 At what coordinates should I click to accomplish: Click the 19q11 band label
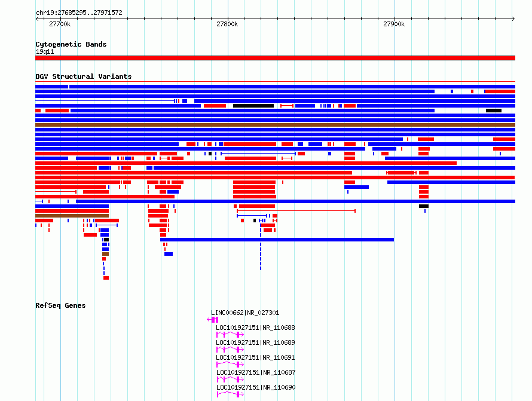pyautogui.click(x=45, y=51)
